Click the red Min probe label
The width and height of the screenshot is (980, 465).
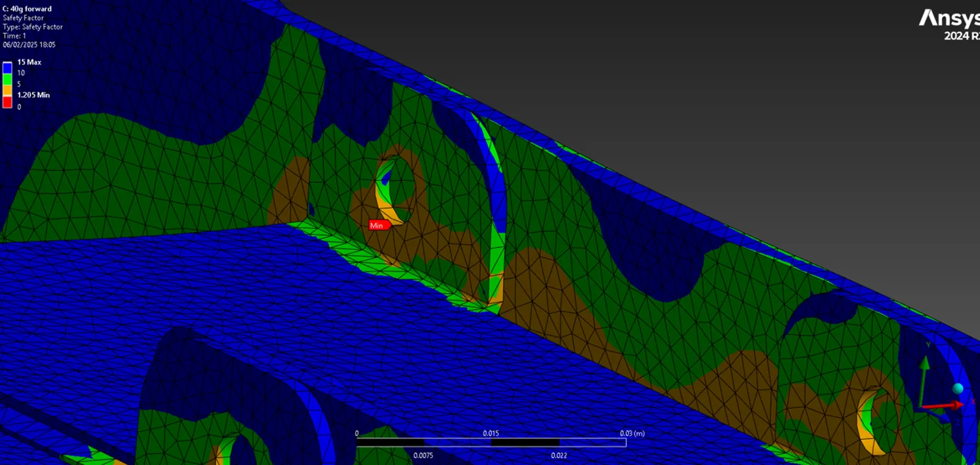378,225
